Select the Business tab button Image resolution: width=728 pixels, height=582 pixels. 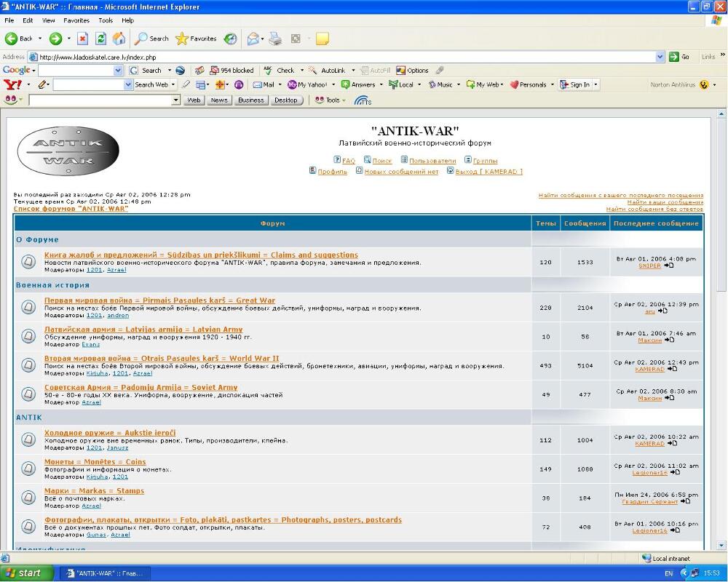pos(250,100)
